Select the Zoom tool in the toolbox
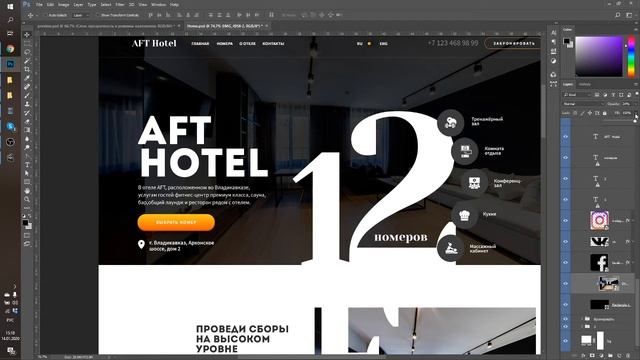 tap(27, 199)
